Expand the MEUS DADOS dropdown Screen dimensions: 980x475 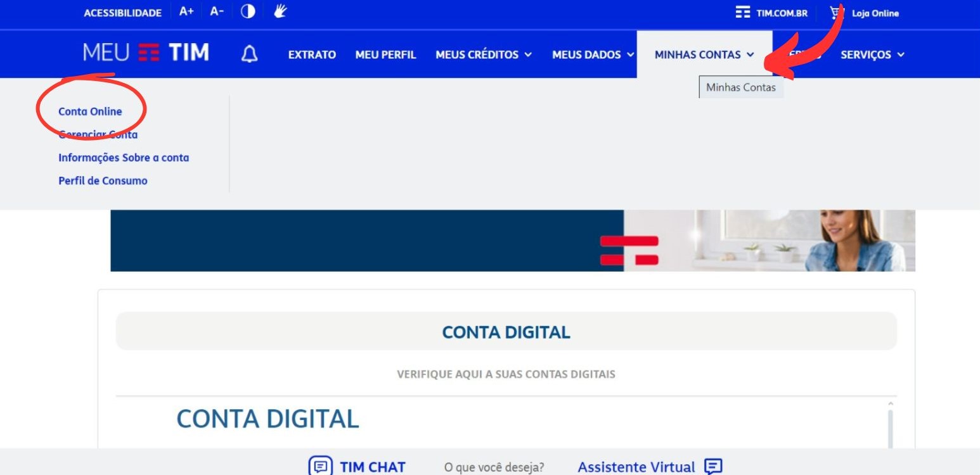pyautogui.click(x=592, y=54)
